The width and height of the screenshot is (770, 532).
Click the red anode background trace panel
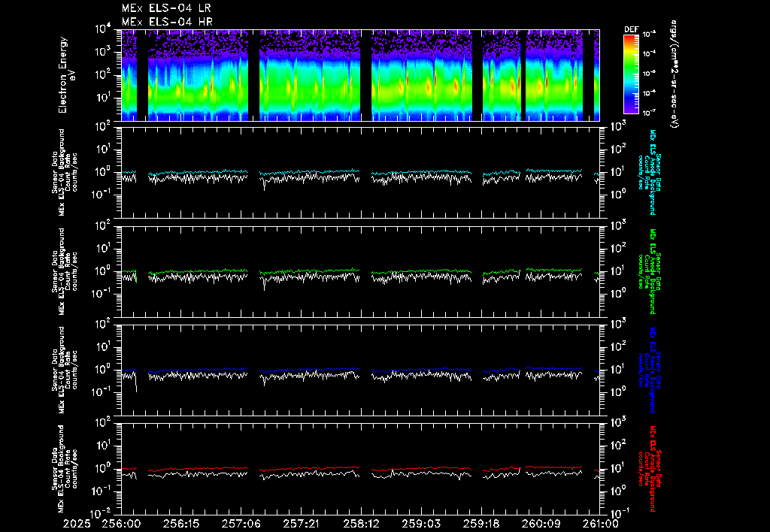point(360,469)
